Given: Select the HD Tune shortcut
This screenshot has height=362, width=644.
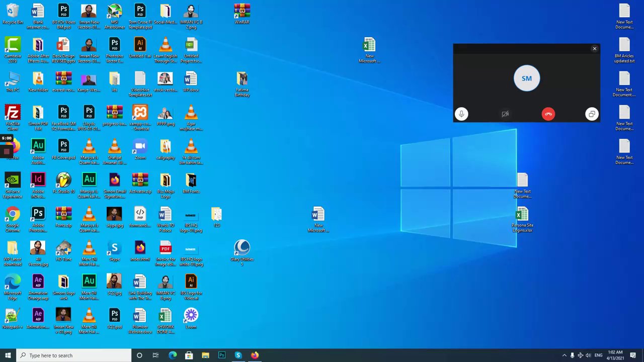Looking at the screenshot, I should click(x=63, y=251).
